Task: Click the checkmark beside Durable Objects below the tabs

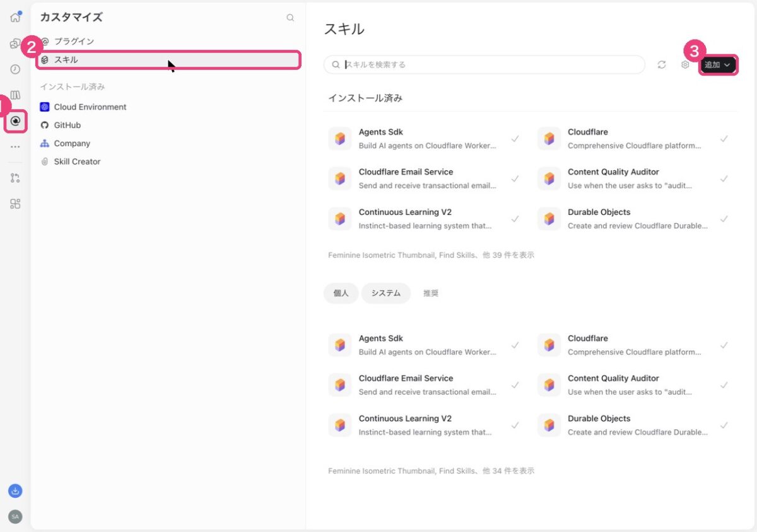Action: tap(724, 425)
